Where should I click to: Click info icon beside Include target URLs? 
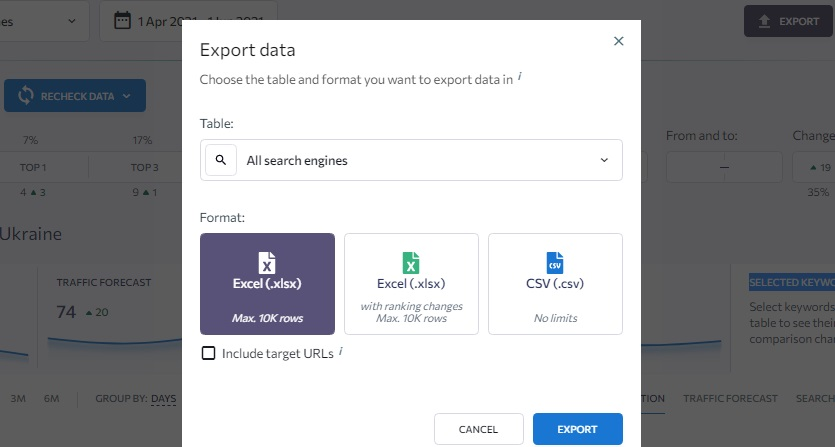point(341,351)
